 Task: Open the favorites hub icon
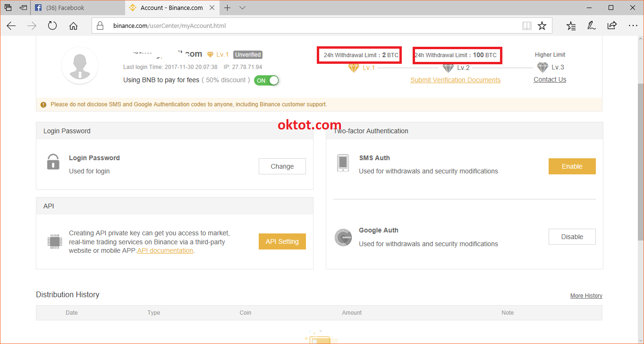click(x=571, y=26)
